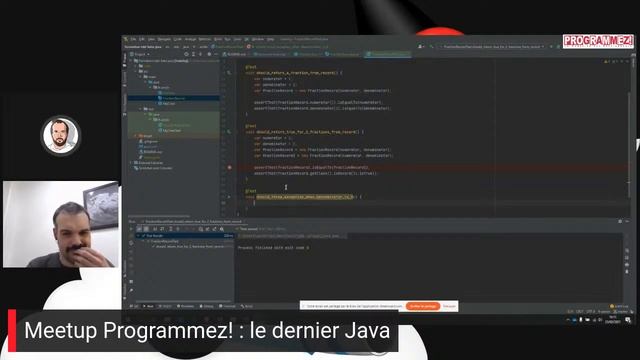Open the Window menu
The width and height of the screenshot is (640, 360).
[x=258, y=39]
